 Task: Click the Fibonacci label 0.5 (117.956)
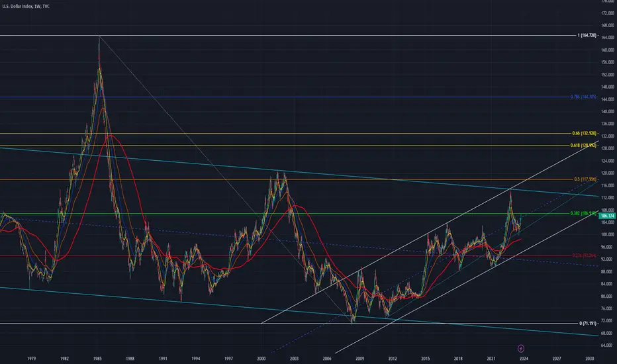pyautogui.click(x=585, y=179)
